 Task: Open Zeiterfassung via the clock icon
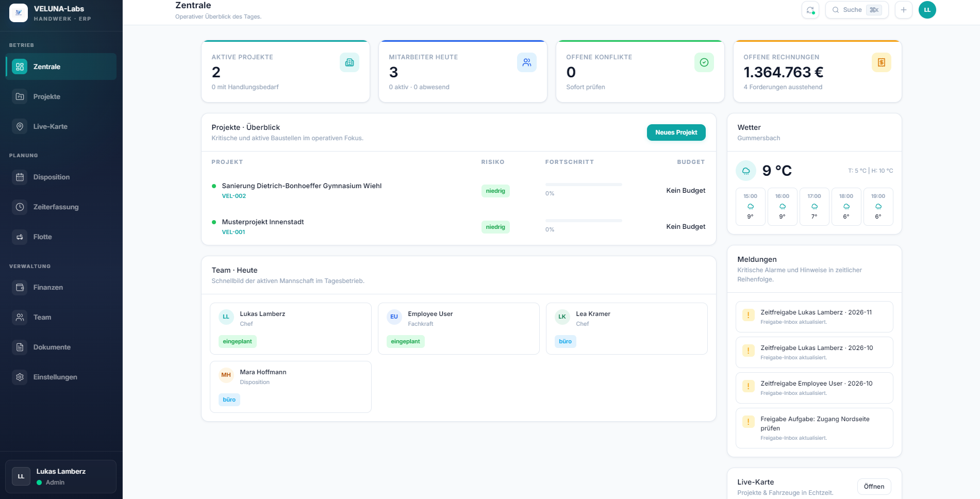click(x=20, y=207)
